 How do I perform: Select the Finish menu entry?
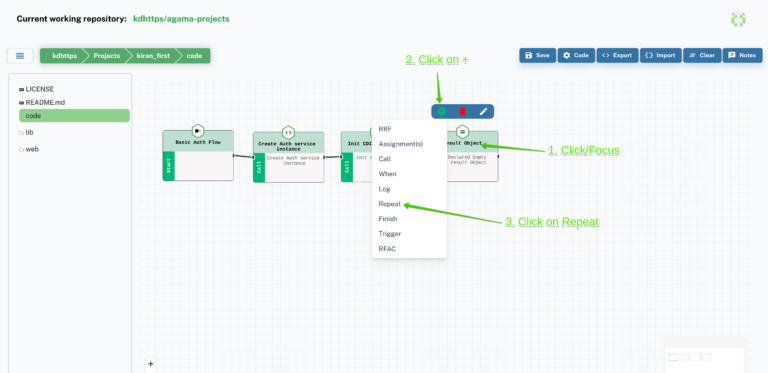pyautogui.click(x=388, y=219)
